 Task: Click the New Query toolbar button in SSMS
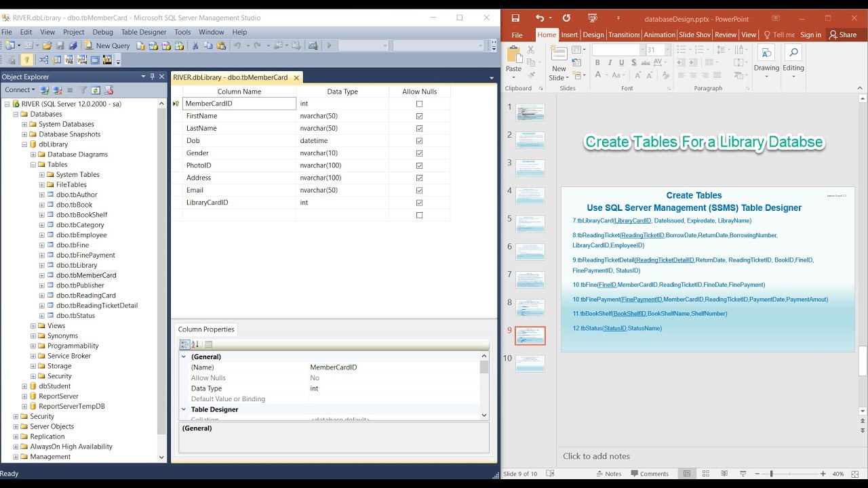point(107,45)
